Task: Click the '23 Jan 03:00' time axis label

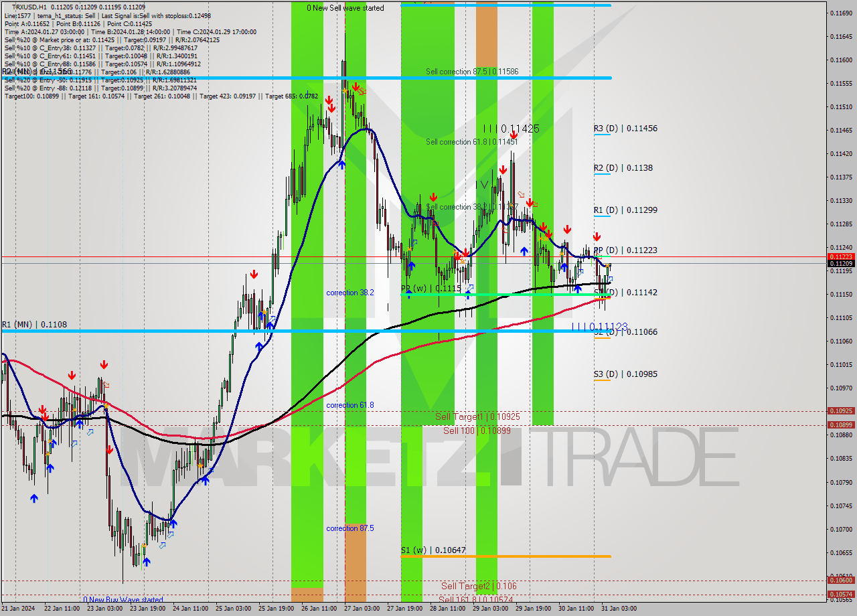Action: (x=105, y=609)
